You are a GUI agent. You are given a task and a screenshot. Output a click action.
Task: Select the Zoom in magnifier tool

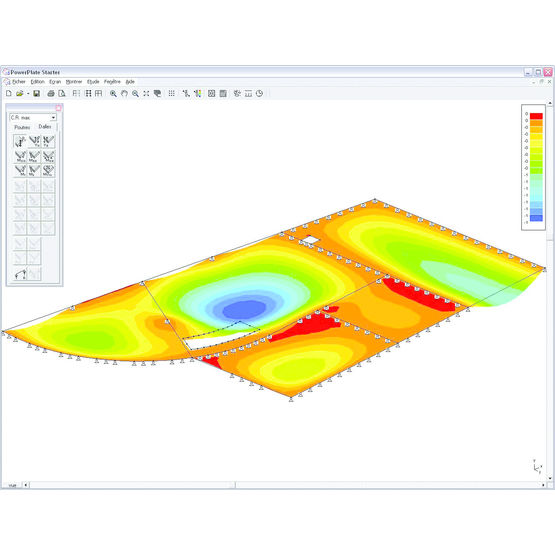click(113, 93)
